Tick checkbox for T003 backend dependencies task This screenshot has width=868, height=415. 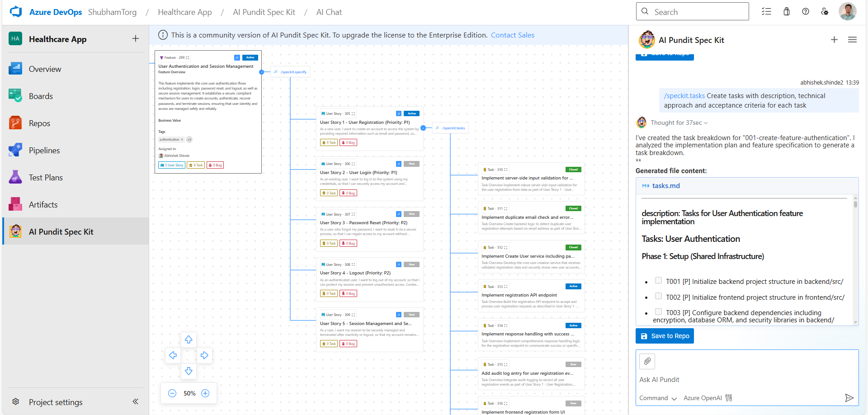pos(659,311)
